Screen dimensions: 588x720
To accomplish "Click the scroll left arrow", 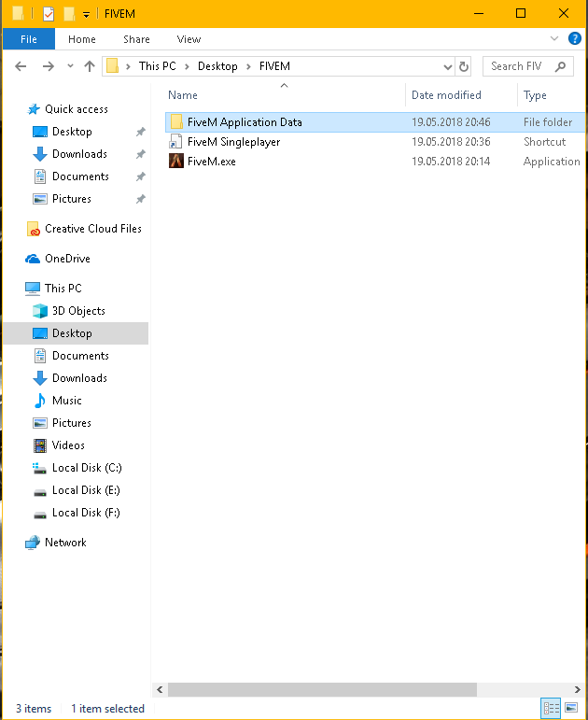I will (160, 689).
